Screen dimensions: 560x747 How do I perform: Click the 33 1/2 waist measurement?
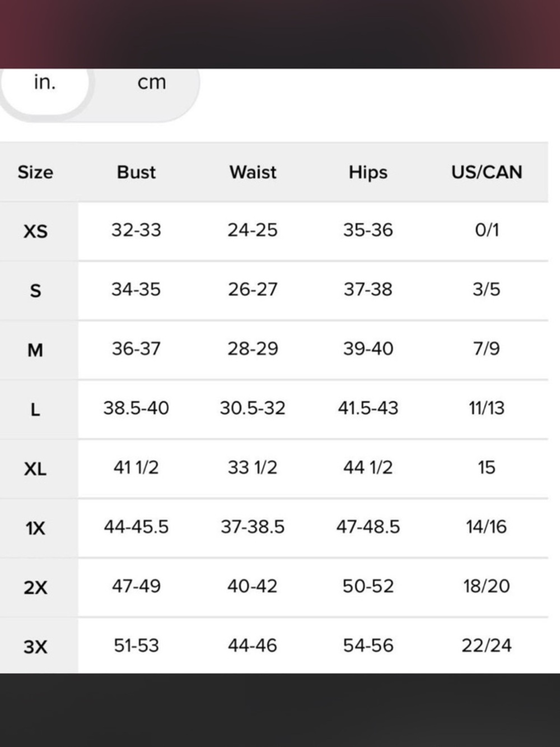253,467
